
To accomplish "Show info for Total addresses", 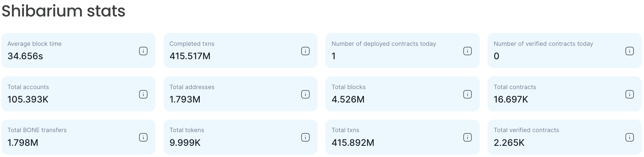I will tap(305, 94).
